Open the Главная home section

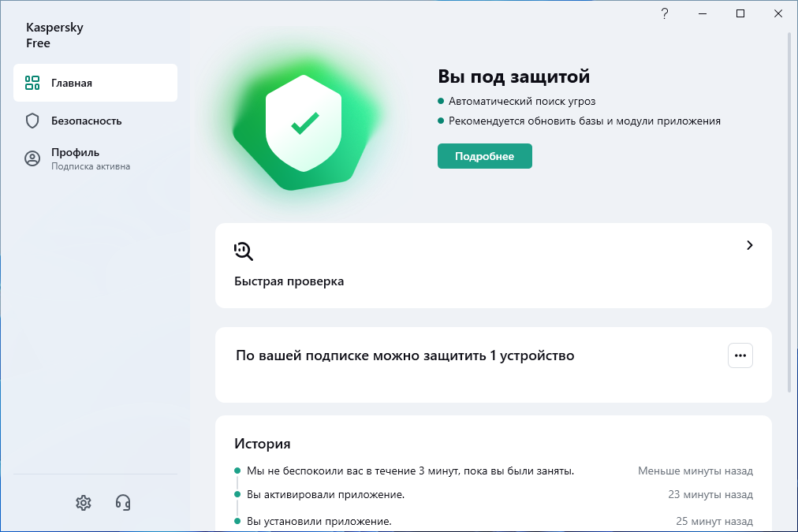[95, 83]
